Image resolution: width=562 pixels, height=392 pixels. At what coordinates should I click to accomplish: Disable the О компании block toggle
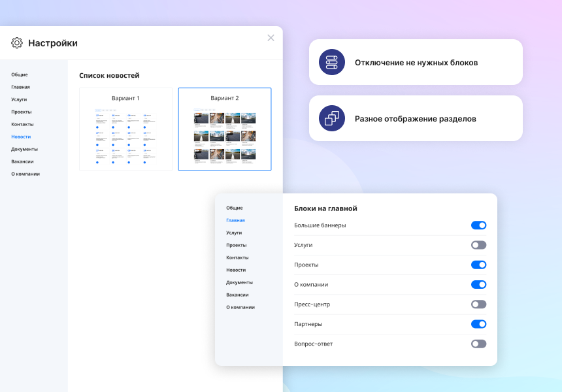(478, 284)
